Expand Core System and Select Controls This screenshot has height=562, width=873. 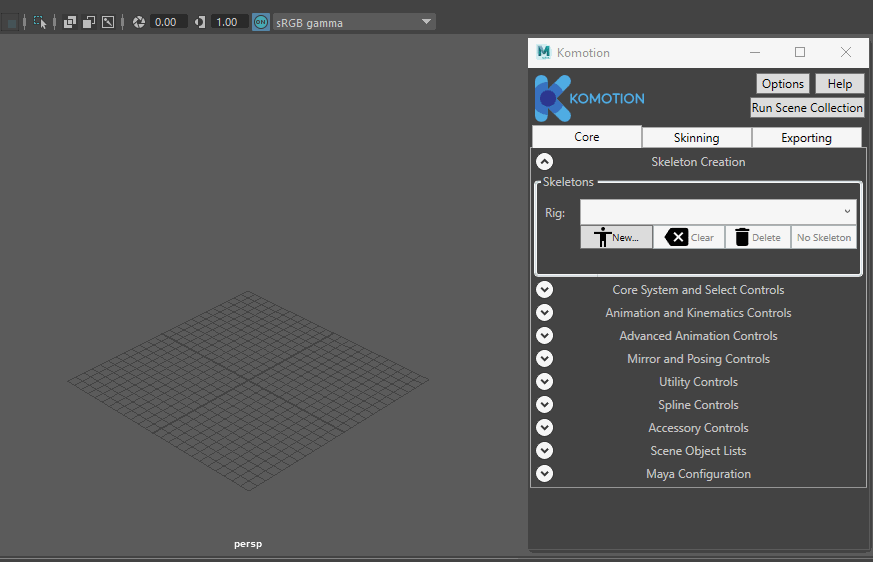click(x=545, y=290)
